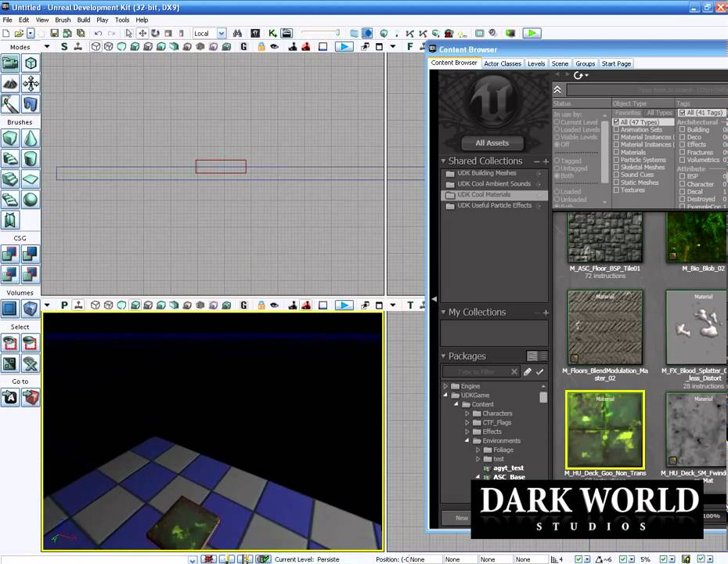Select the Current Level radio option
The height and width of the screenshot is (564, 728).
click(x=557, y=122)
